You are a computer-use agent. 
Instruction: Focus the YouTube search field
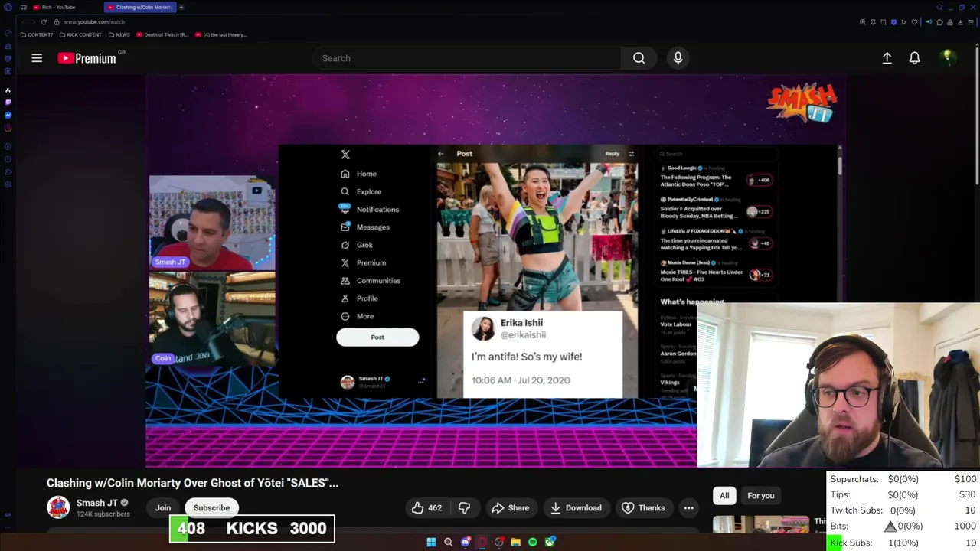pos(466,58)
